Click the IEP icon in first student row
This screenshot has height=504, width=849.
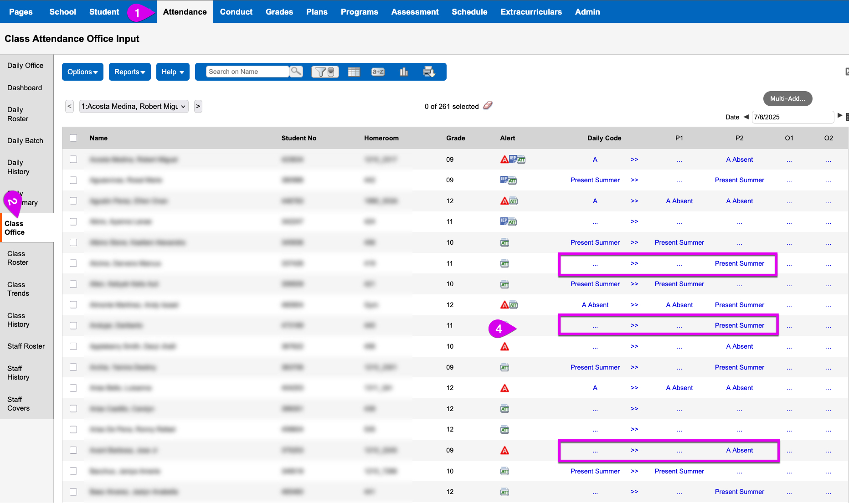pos(513,159)
